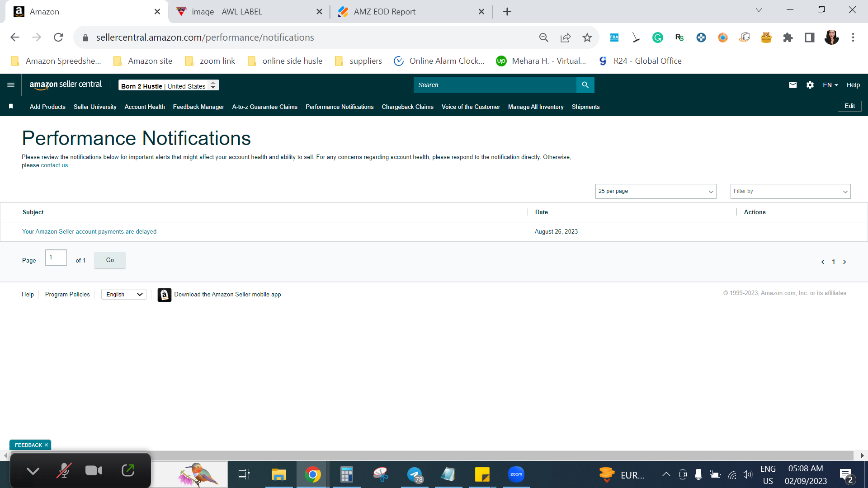Click the Edit navigation button

click(x=849, y=106)
